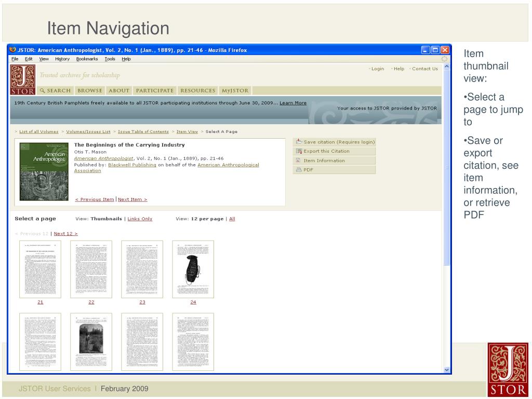Click the Firefox icon in the title bar
The width and height of the screenshot is (532, 399).
[13, 50]
